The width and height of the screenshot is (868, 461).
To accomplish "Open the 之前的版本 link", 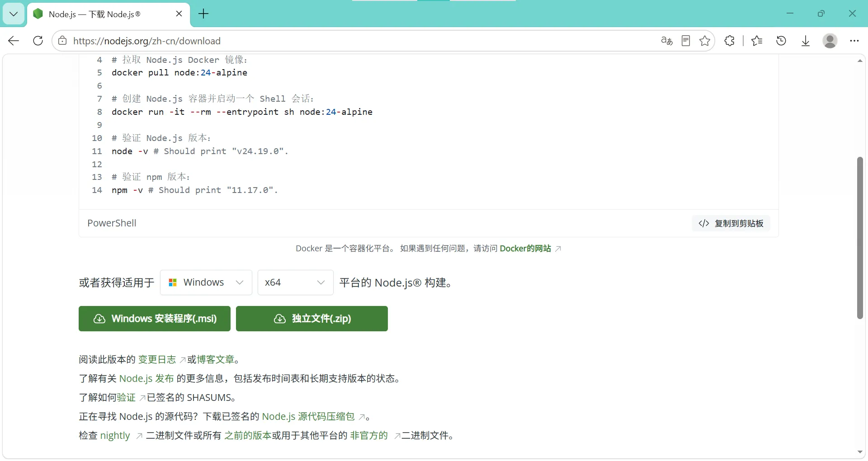I will pos(248,435).
